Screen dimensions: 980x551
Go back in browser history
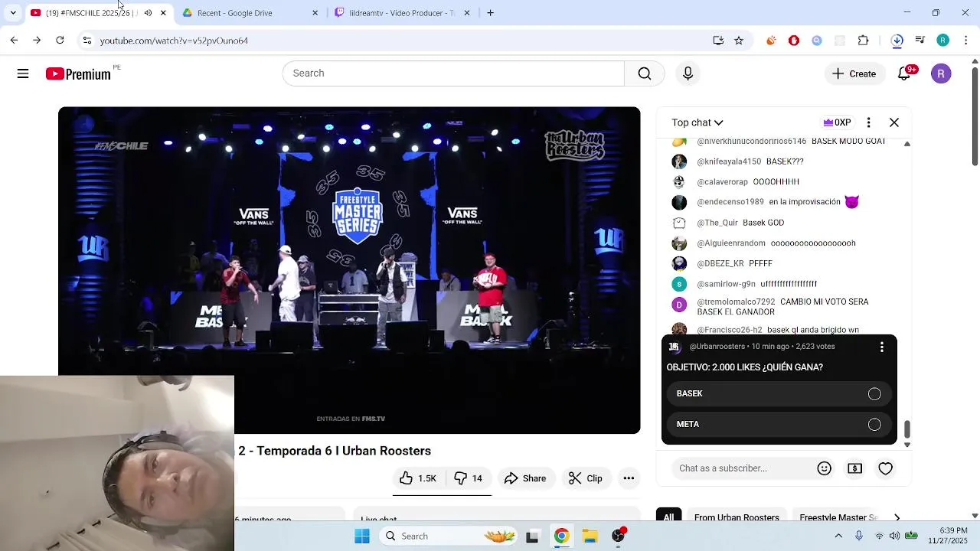[x=14, y=41]
